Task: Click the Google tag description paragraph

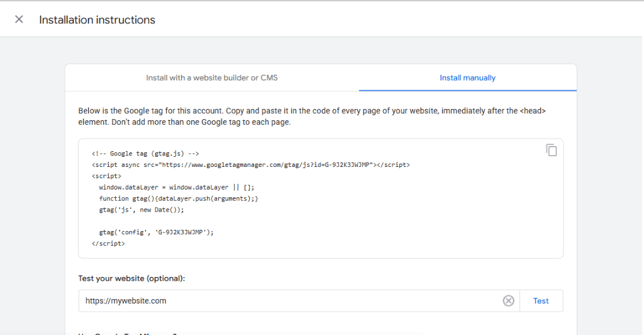Action: coord(312,116)
